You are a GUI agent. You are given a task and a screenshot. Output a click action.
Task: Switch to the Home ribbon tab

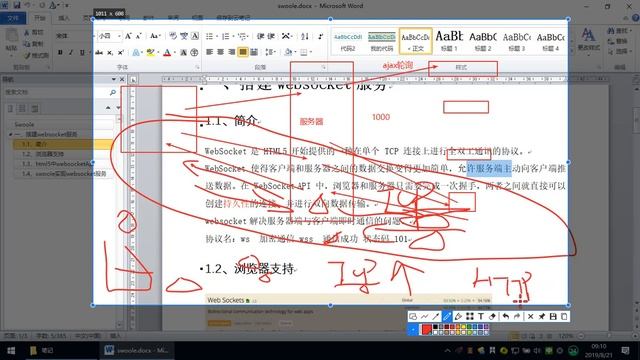tap(40, 18)
